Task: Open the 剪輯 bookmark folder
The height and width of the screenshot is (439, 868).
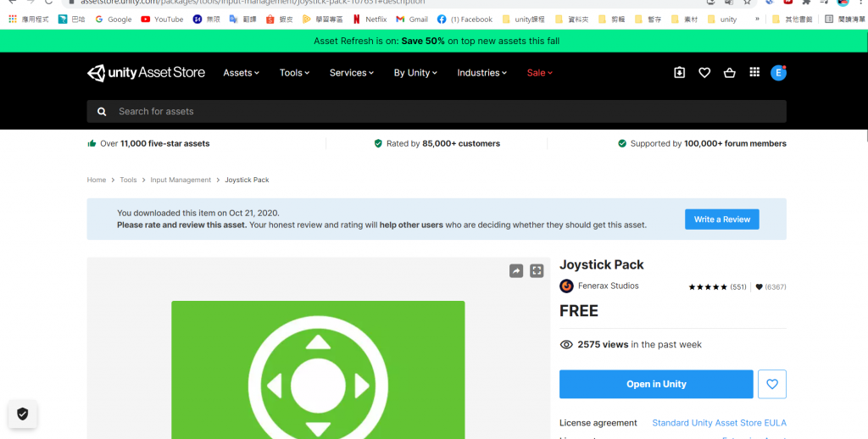Action: coord(612,19)
